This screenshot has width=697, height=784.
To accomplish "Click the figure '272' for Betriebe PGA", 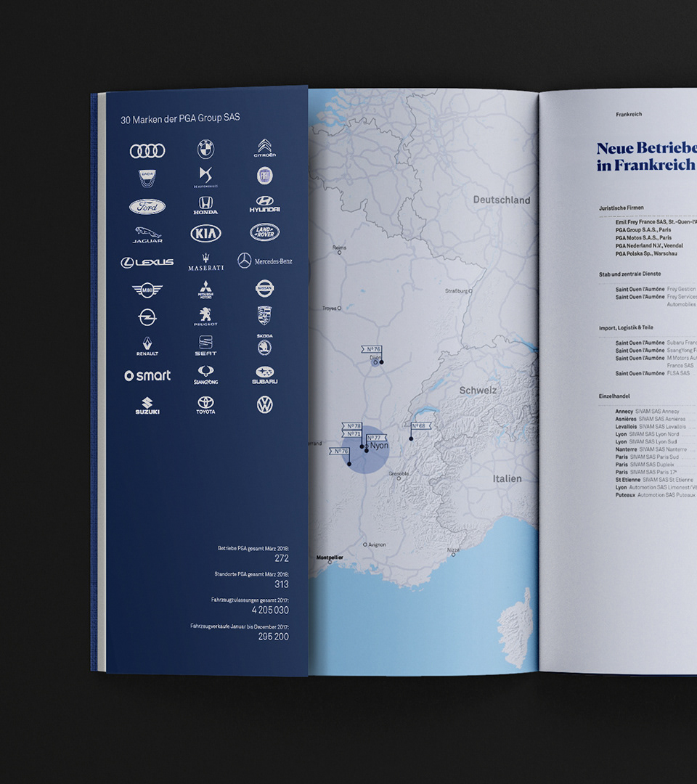I will click(282, 558).
